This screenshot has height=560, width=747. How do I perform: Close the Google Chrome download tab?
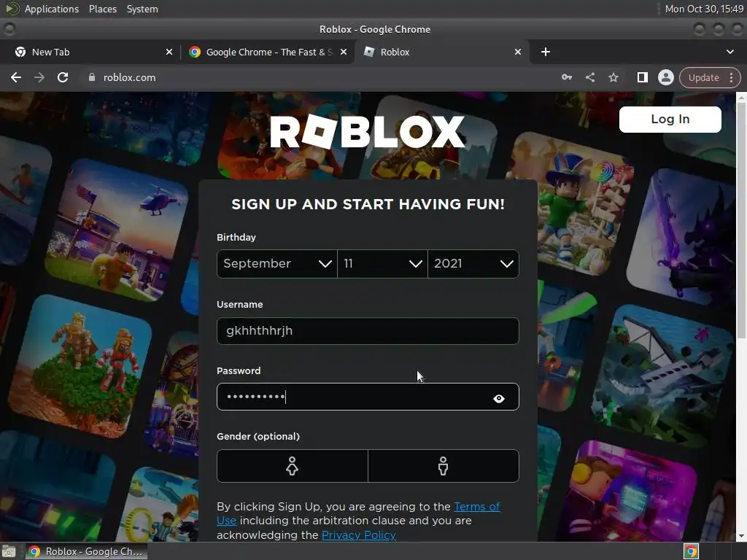click(344, 52)
